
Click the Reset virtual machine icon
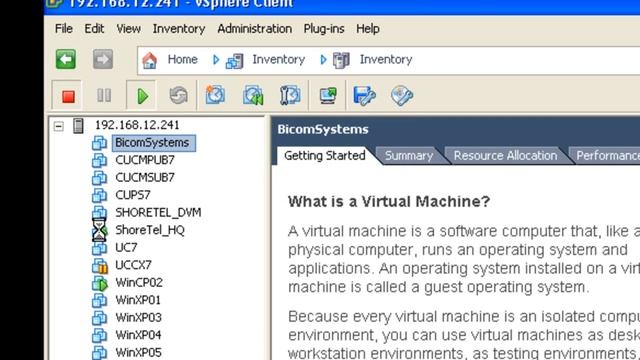(178, 96)
